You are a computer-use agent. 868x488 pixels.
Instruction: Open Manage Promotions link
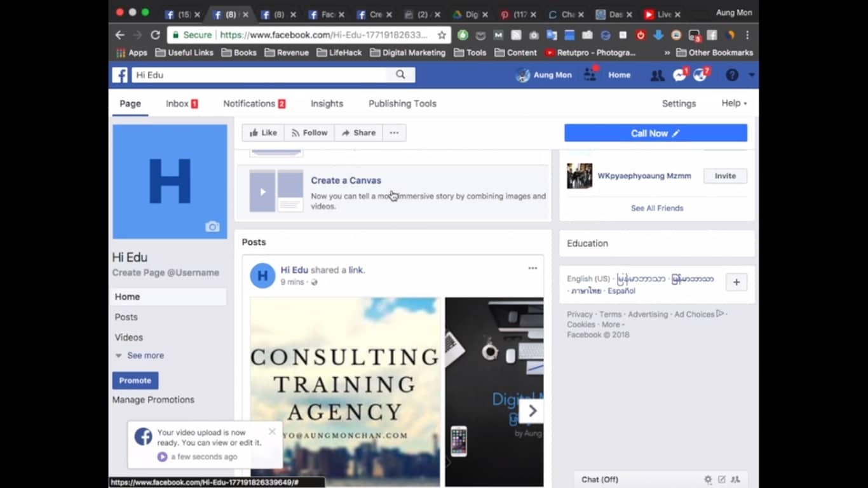153,400
